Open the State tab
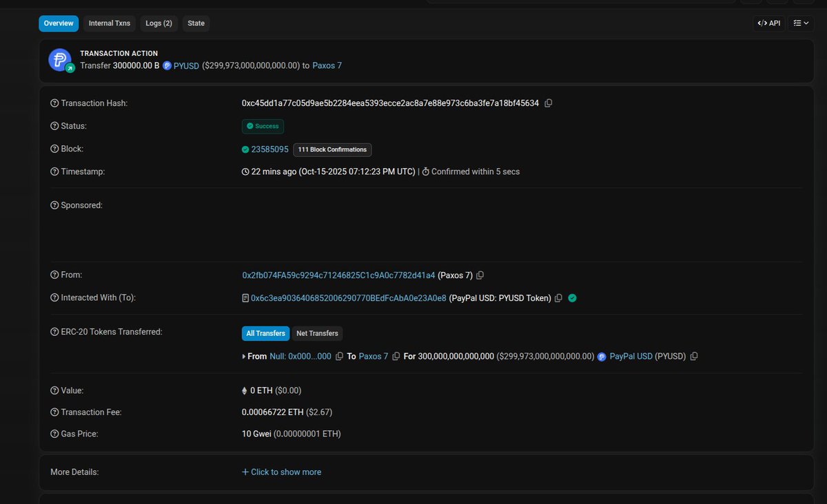The width and height of the screenshot is (827, 504). click(x=196, y=23)
